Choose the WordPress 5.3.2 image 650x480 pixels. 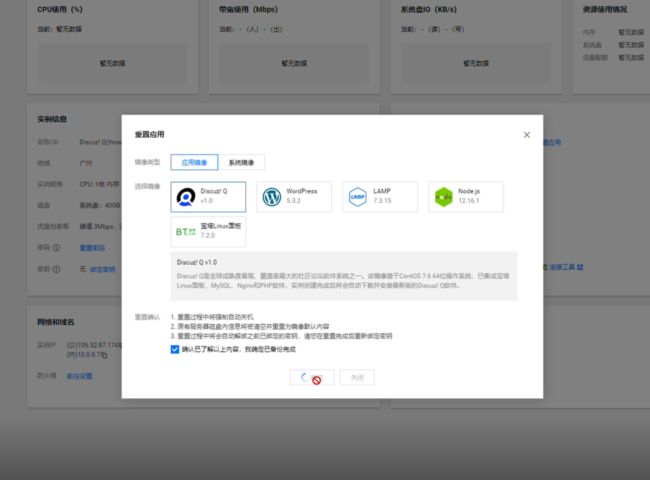(x=294, y=197)
